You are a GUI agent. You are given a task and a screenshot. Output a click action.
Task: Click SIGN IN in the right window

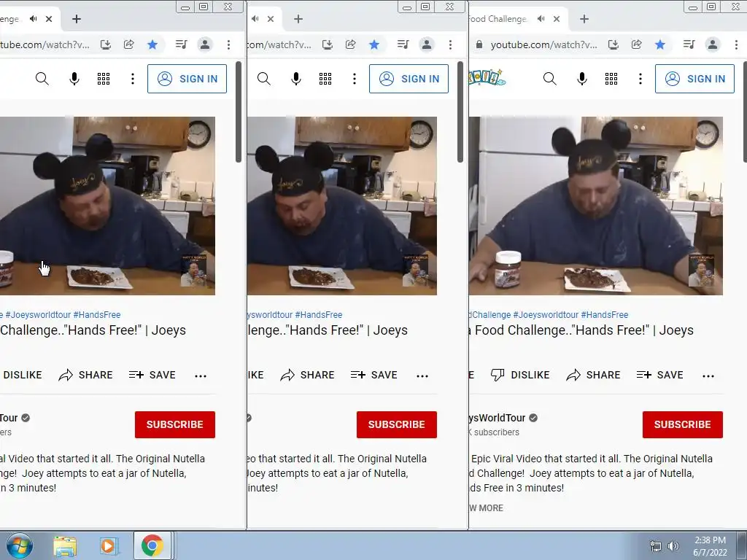tap(694, 79)
